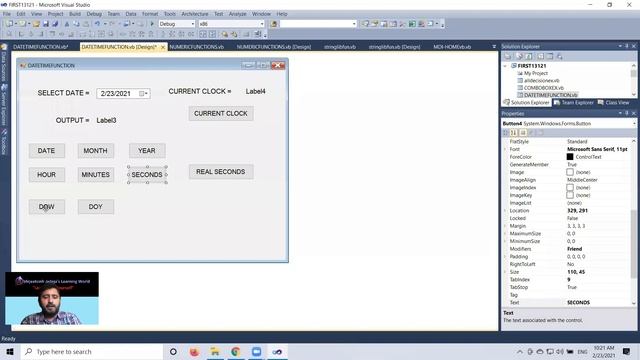
Task: Select the REAL SECONDS button on form
Action: [x=221, y=172]
